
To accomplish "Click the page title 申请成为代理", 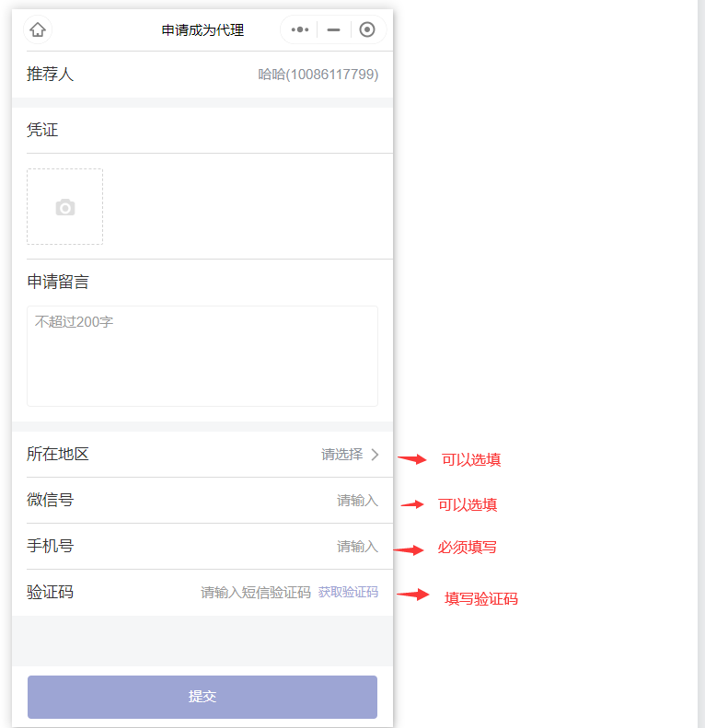I will tap(202, 30).
